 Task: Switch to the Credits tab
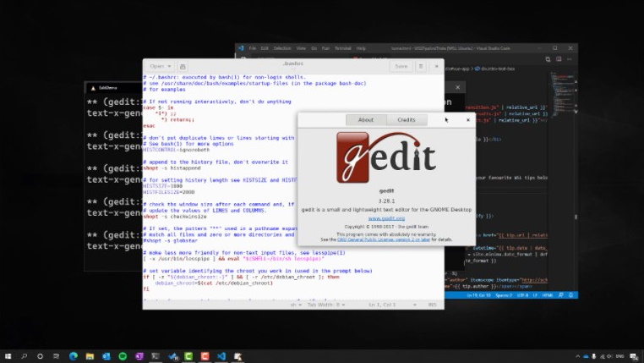pyautogui.click(x=406, y=120)
